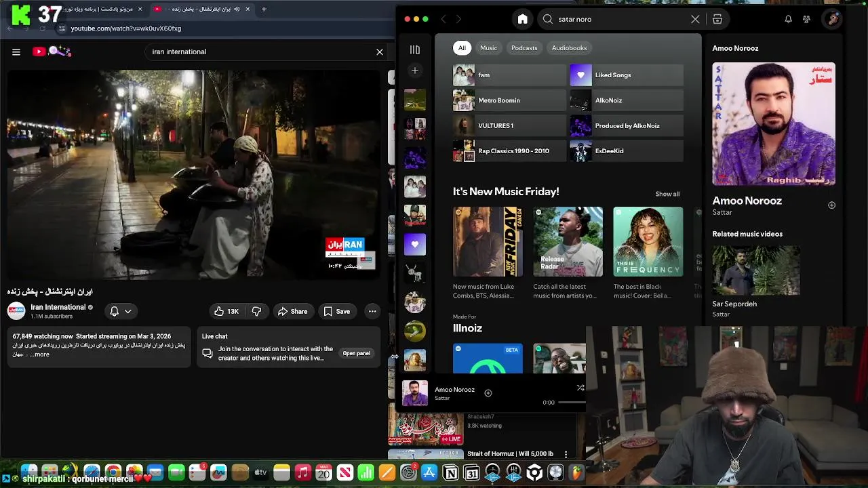Clear the Spotify search field text
The image size is (868, 488).
coord(695,19)
